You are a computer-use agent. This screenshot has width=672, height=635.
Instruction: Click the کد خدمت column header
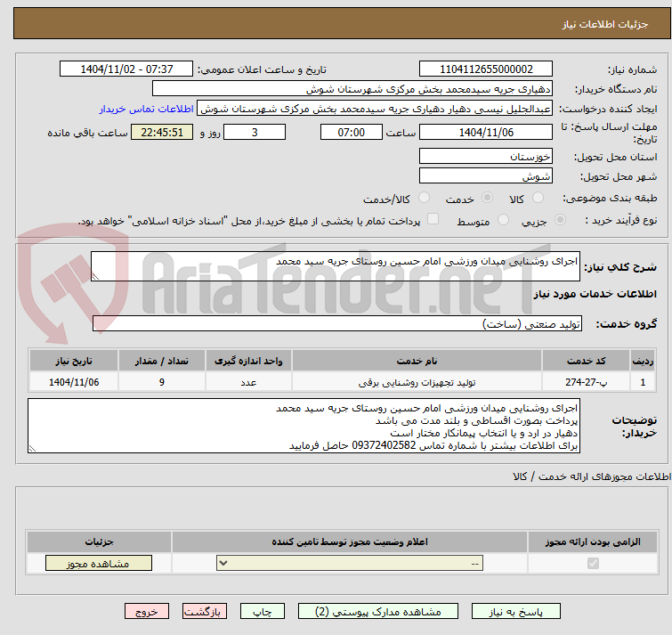[586, 361]
